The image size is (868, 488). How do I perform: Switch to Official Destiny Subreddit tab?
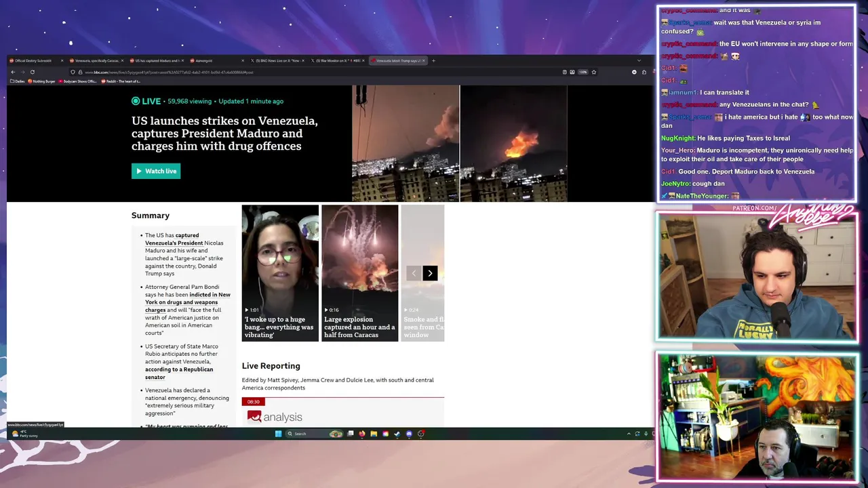(36, 60)
